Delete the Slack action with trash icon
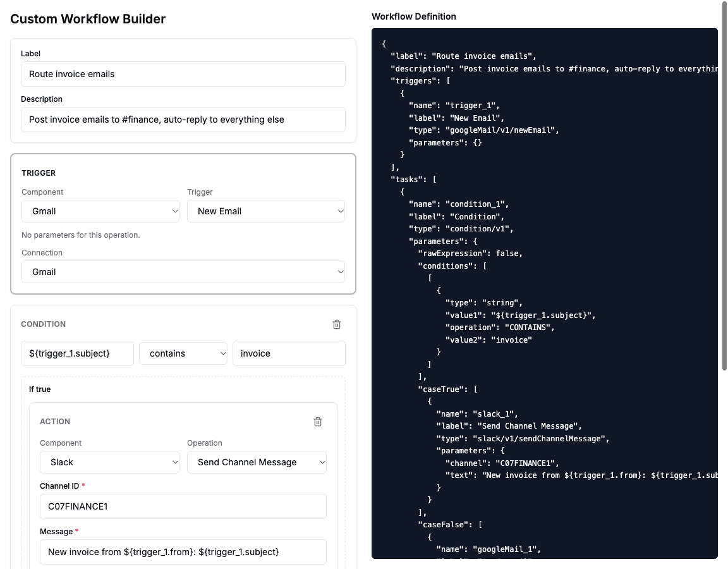728x569 pixels. click(x=318, y=422)
